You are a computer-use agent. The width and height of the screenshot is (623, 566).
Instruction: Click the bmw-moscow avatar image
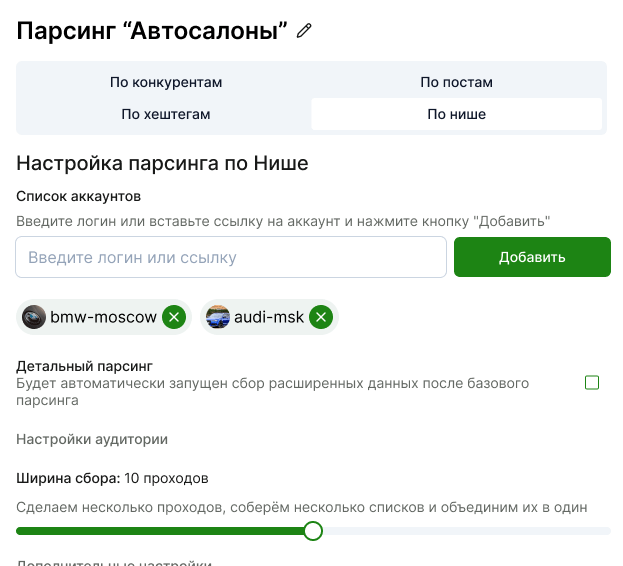(34, 317)
